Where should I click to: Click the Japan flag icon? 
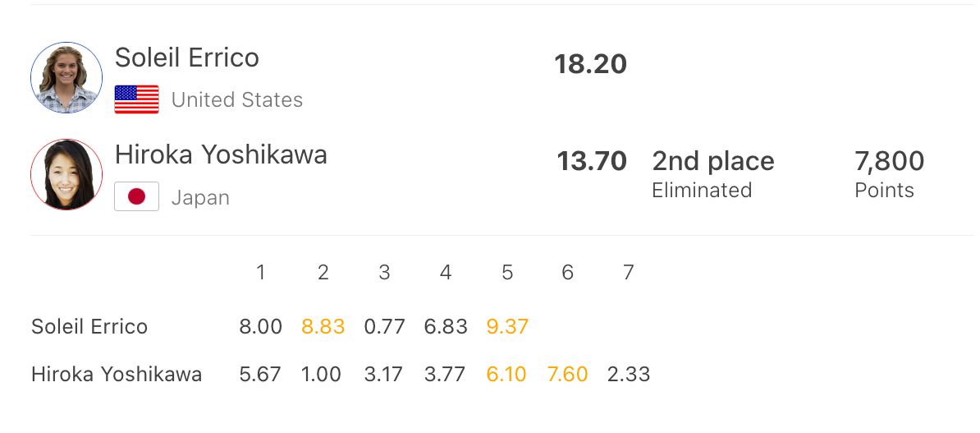point(136,197)
